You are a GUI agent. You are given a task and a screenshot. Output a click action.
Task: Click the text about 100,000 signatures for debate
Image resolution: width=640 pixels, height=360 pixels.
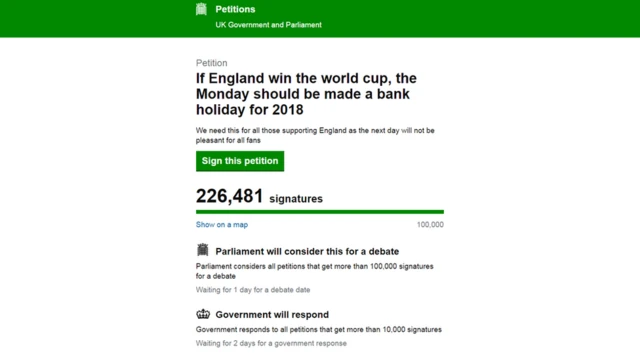point(315,271)
